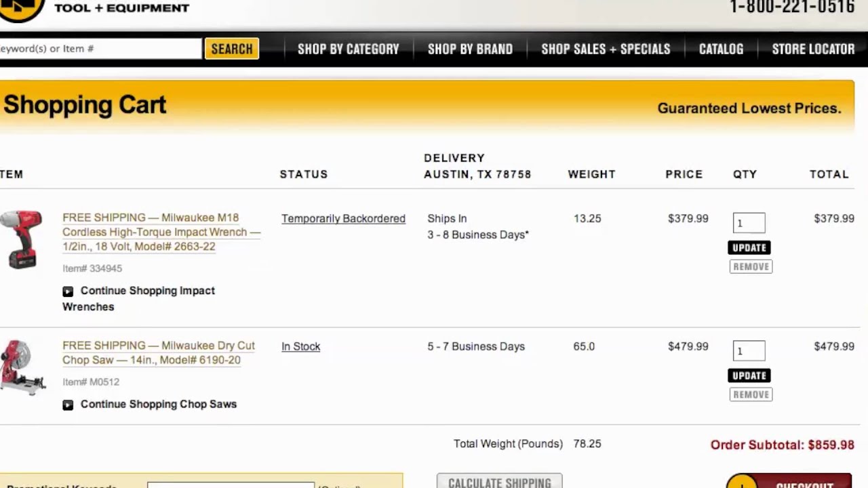Click the STATUS column header
The height and width of the screenshot is (488, 868).
click(304, 174)
